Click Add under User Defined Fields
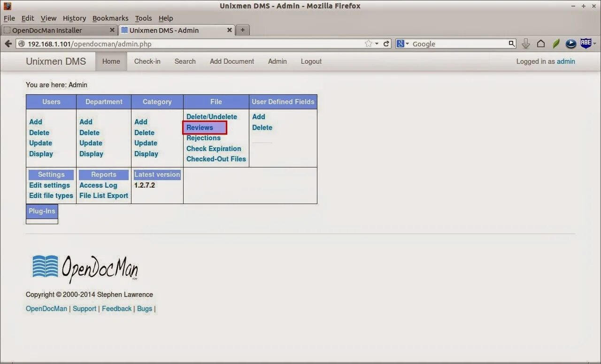This screenshot has width=601, height=364. (x=259, y=117)
